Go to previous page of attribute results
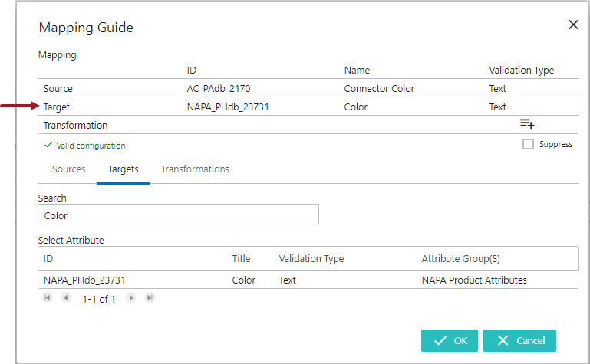590x364 pixels. point(66,298)
